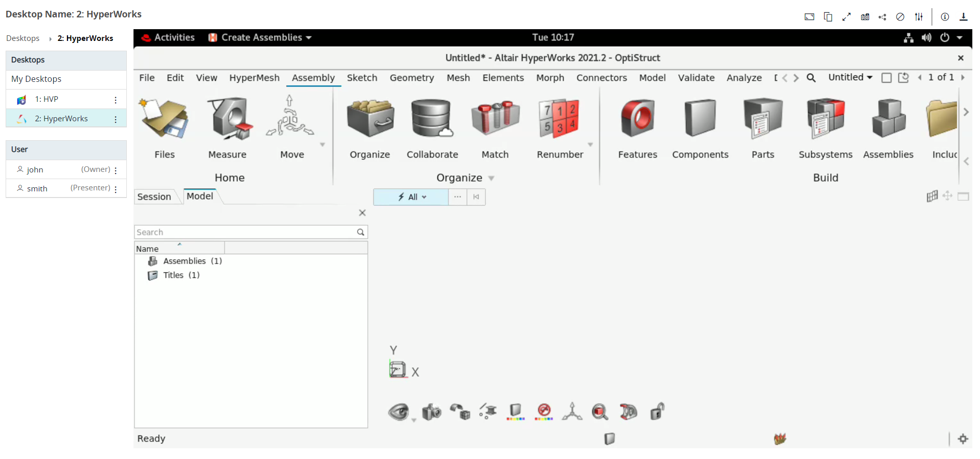The image size is (980, 459).
Task: Click the magnifier with red cube icon
Action: [600, 411]
